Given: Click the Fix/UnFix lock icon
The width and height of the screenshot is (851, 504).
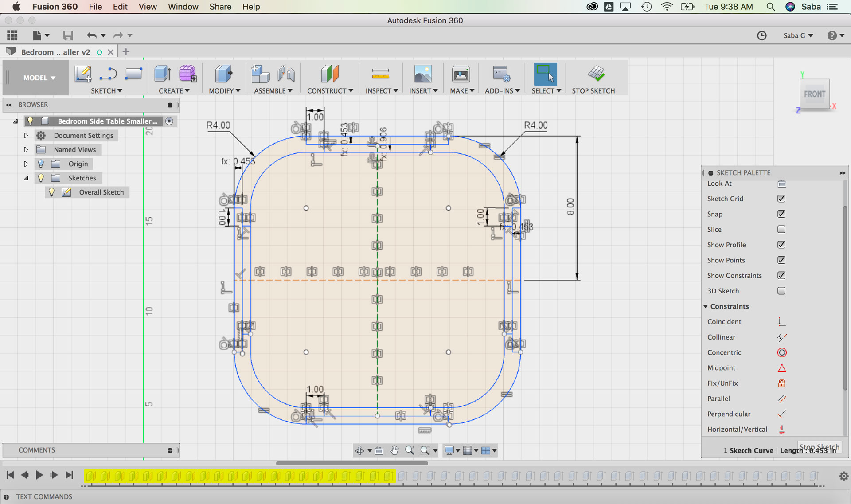Looking at the screenshot, I should click(x=782, y=383).
